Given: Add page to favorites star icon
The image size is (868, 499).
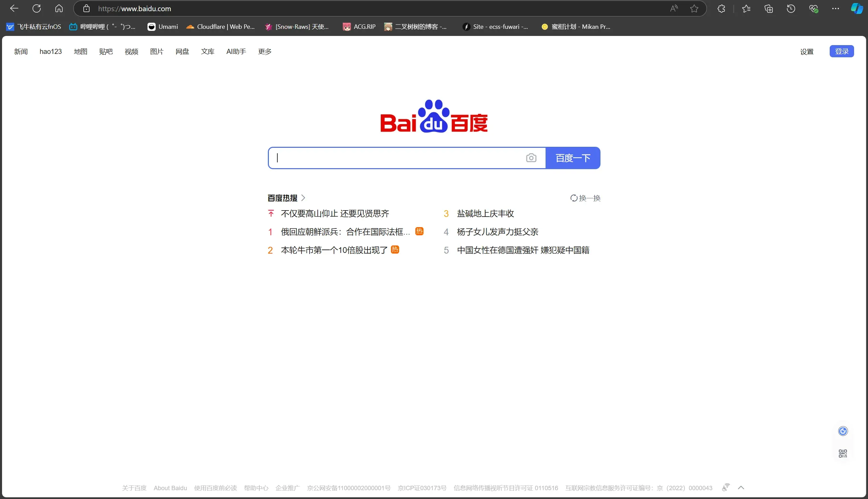Looking at the screenshot, I should click(x=694, y=8).
